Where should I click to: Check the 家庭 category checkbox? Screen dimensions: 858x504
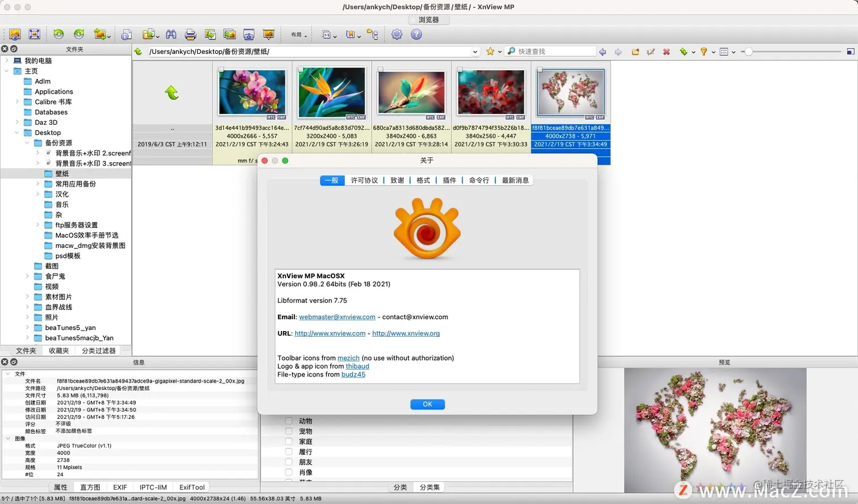(289, 442)
